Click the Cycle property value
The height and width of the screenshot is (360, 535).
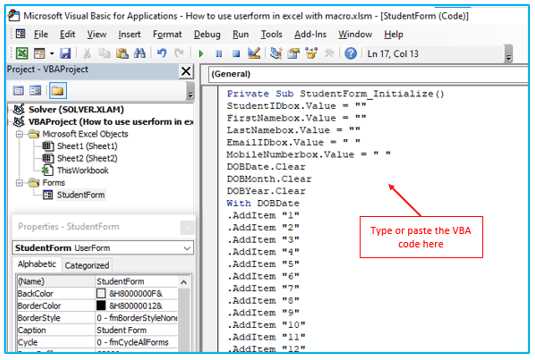point(136,342)
